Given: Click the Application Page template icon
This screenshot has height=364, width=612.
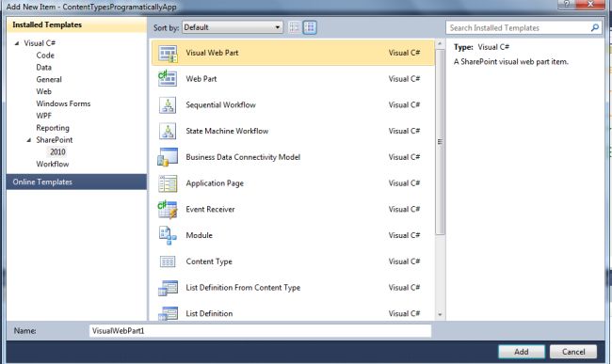Looking at the screenshot, I should pyautogui.click(x=168, y=183).
